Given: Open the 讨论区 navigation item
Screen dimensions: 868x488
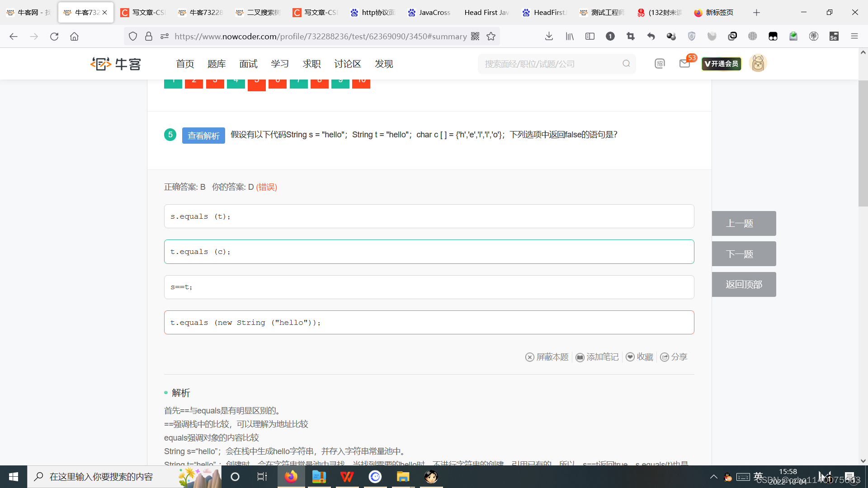Looking at the screenshot, I should (348, 64).
